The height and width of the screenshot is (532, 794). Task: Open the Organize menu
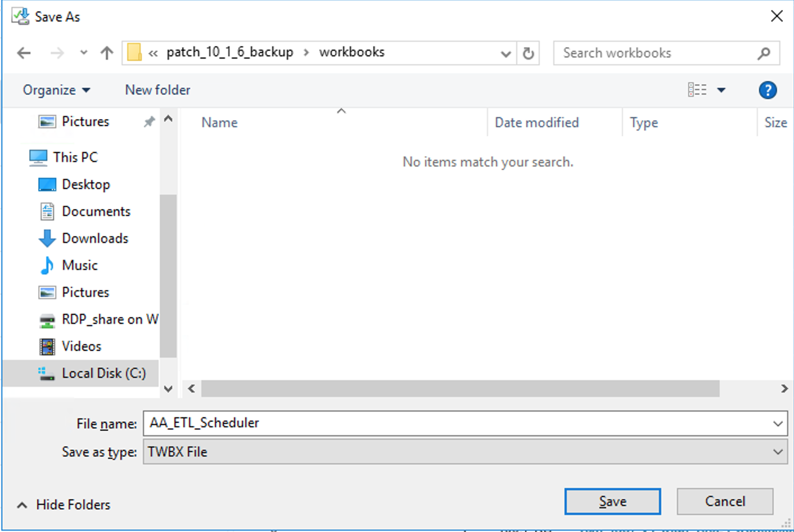tap(56, 90)
